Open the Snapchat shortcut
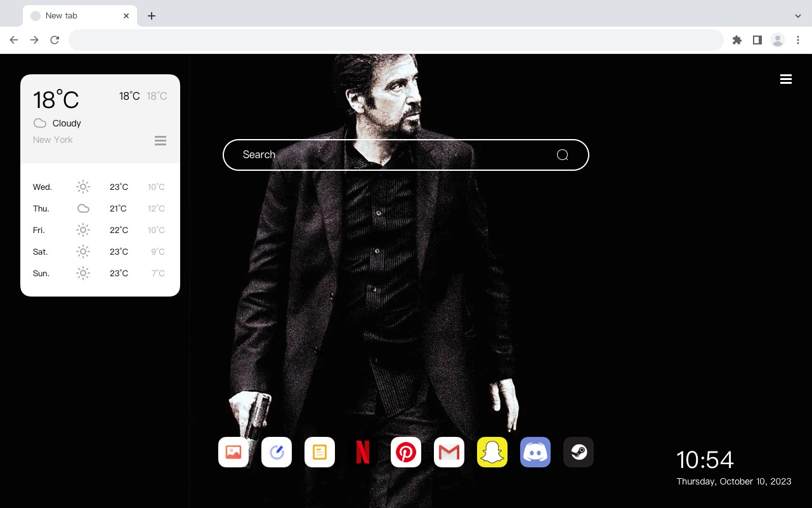The height and width of the screenshot is (508, 812). point(492,452)
